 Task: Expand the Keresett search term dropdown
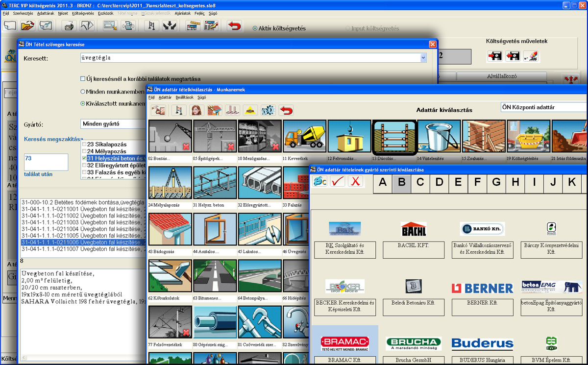coord(423,58)
